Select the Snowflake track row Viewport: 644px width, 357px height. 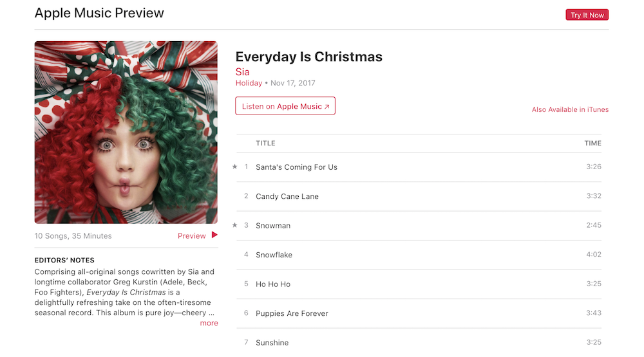click(419, 255)
